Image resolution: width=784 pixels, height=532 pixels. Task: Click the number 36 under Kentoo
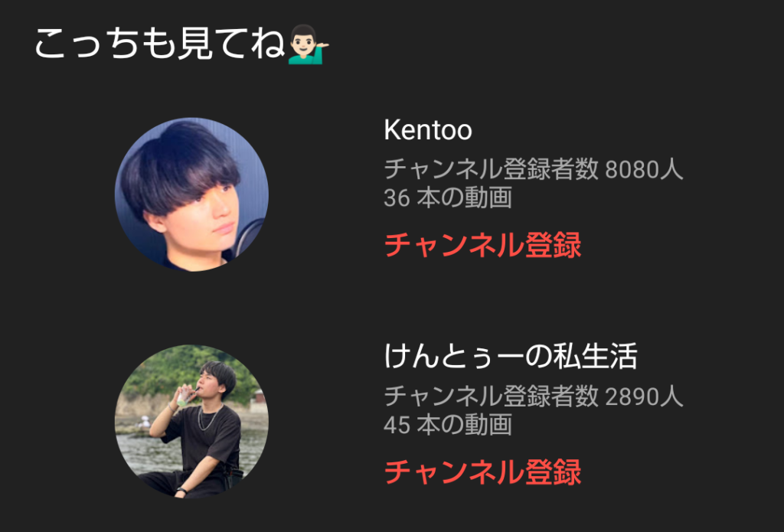[x=397, y=197]
